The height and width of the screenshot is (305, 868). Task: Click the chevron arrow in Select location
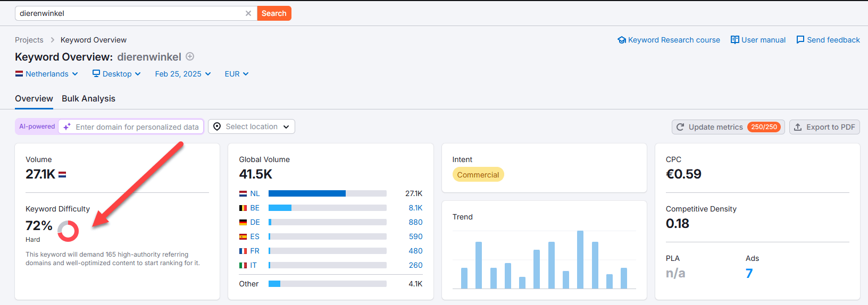(x=286, y=127)
